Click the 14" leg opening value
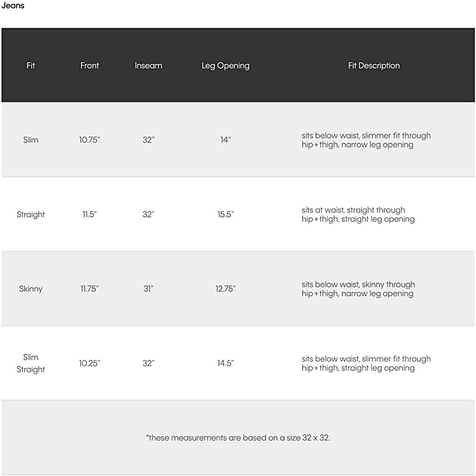The width and height of the screenshot is (476, 476). 225,140
